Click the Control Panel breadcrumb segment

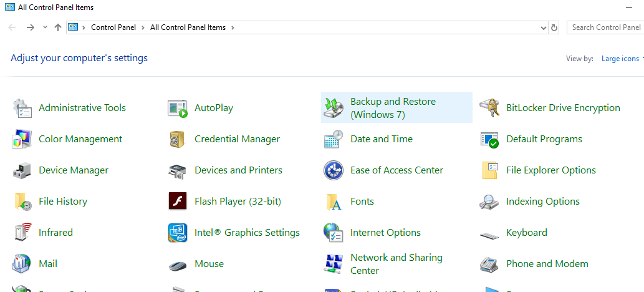[x=113, y=27]
